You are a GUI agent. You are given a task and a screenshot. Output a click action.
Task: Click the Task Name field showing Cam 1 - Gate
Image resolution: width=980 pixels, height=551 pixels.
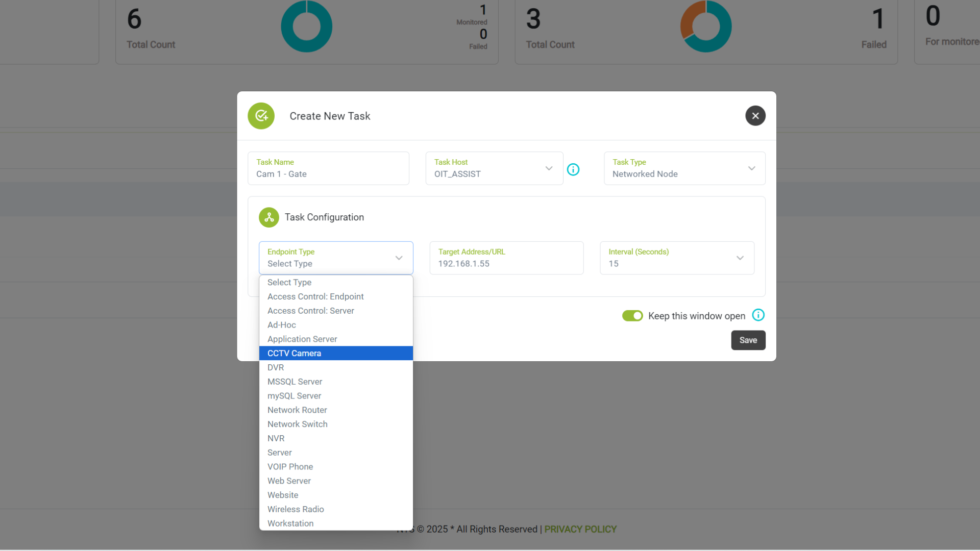[328, 173]
